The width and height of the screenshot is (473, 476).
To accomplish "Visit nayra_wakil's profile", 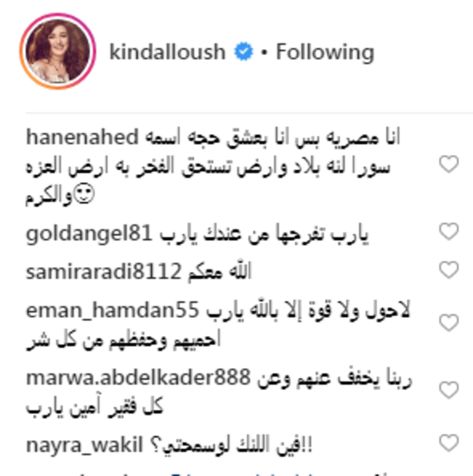I will point(84,446).
